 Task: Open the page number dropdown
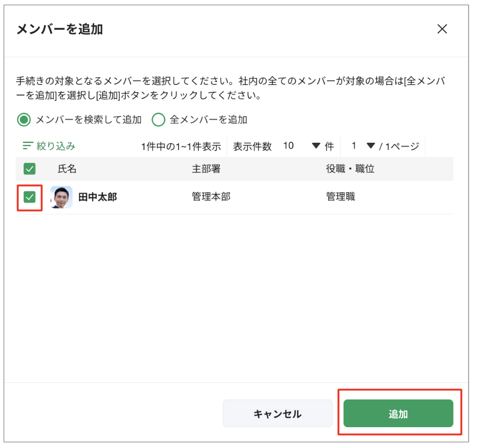coord(362,146)
